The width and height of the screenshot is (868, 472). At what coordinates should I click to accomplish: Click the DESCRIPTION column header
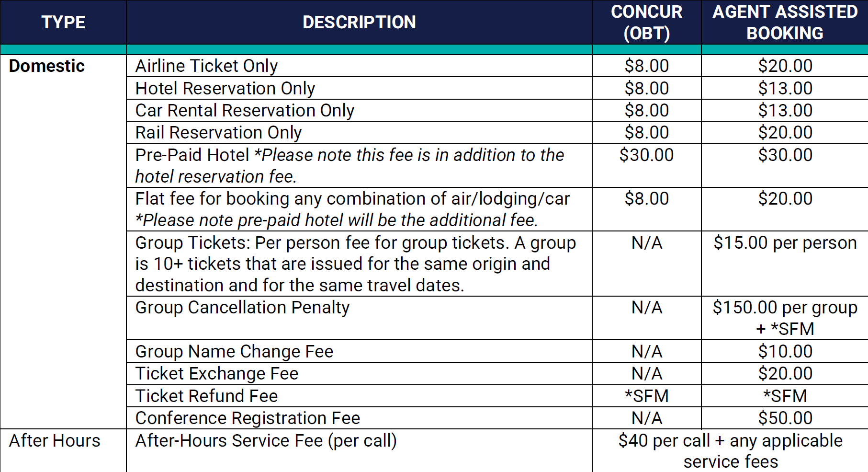click(359, 23)
